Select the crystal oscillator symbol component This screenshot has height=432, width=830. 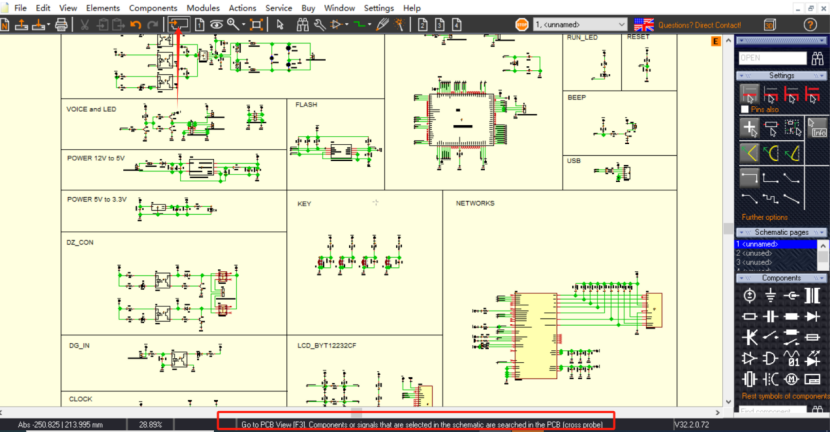[x=750, y=379]
